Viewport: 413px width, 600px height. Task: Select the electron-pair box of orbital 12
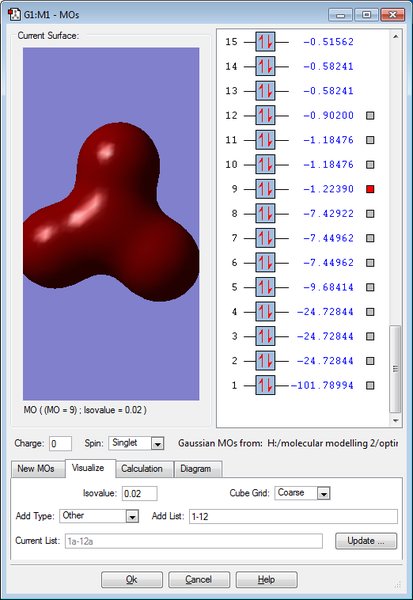click(x=265, y=115)
